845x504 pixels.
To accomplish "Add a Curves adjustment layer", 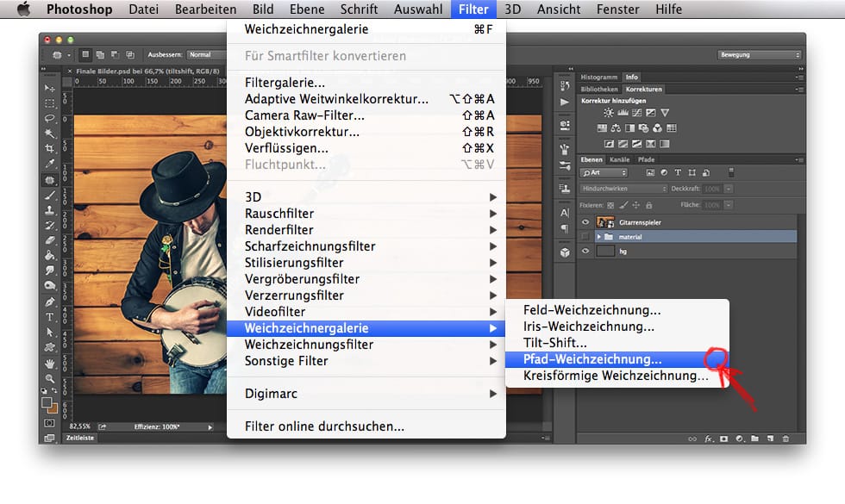I will click(x=637, y=113).
